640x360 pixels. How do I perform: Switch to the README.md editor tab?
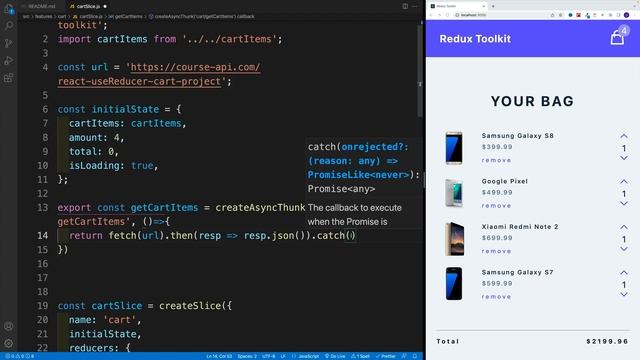[x=42, y=6]
